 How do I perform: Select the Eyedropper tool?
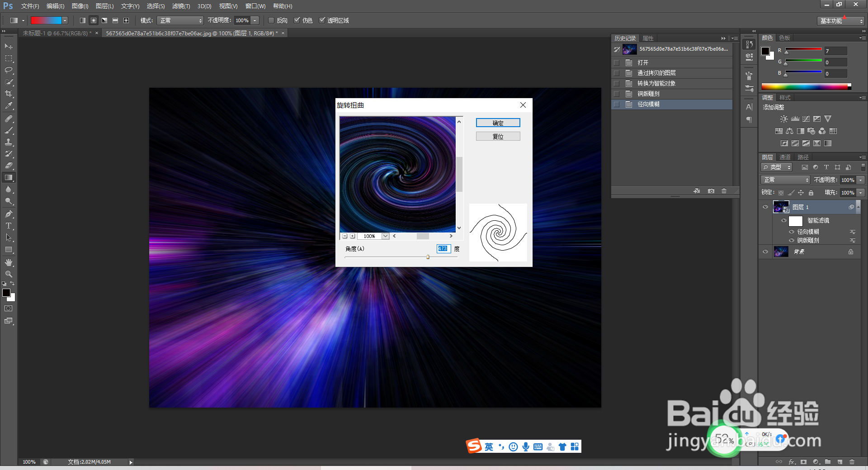tap(9, 105)
